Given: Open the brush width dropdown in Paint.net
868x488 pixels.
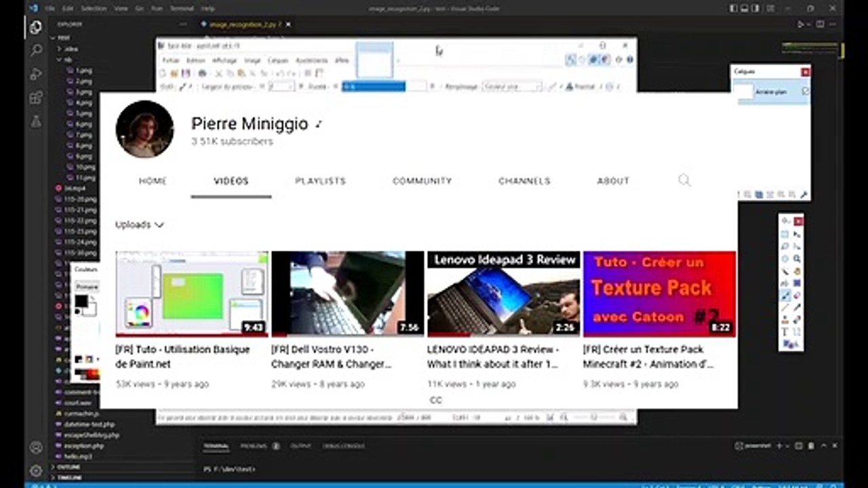Looking at the screenshot, I should [281, 87].
